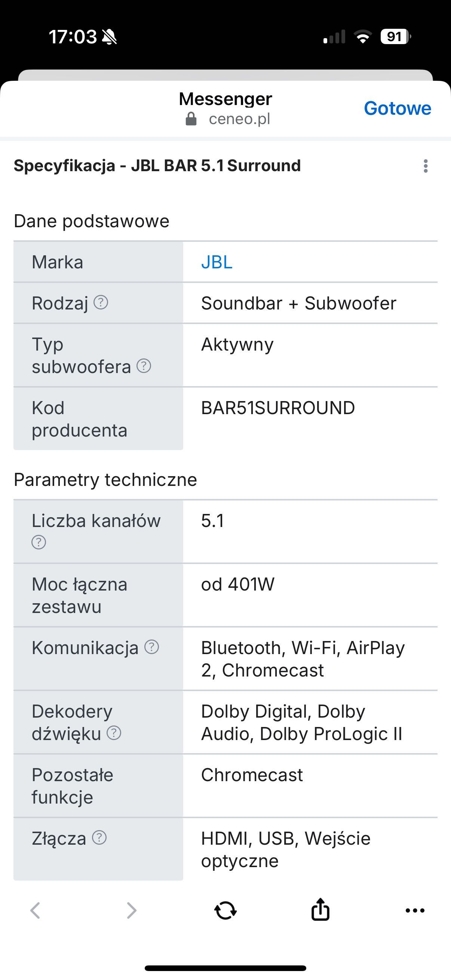Tap the ceneo.pl address with lock icon
Screen dimensions: 451x980
point(228,119)
